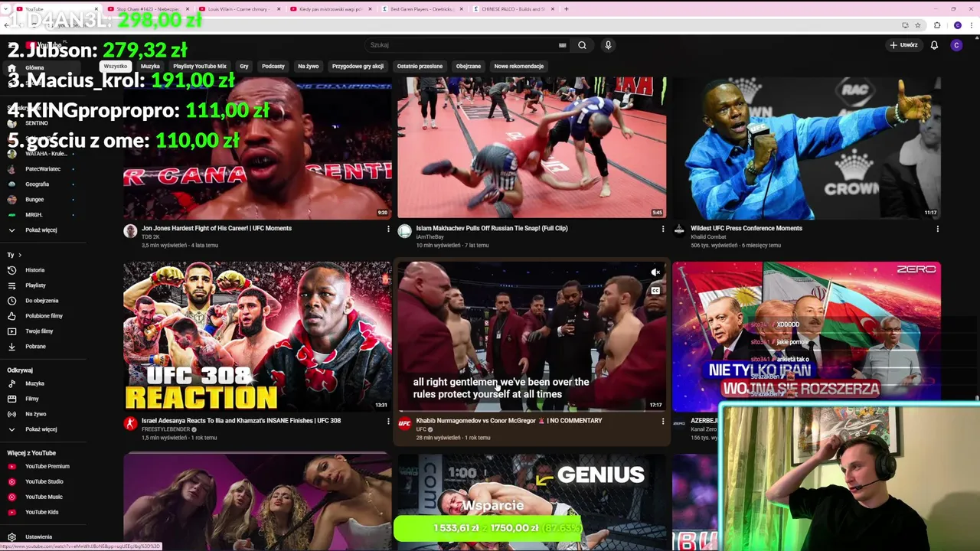Open the notifications bell
The height and width of the screenshot is (551, 980).
coord(934,45)
